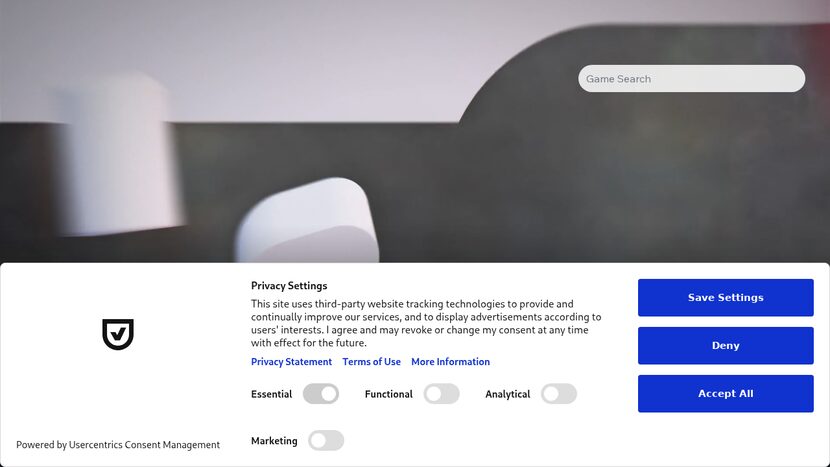Open the Terms of Use link
Screen dimensions: 830x467
pos(372,362)
